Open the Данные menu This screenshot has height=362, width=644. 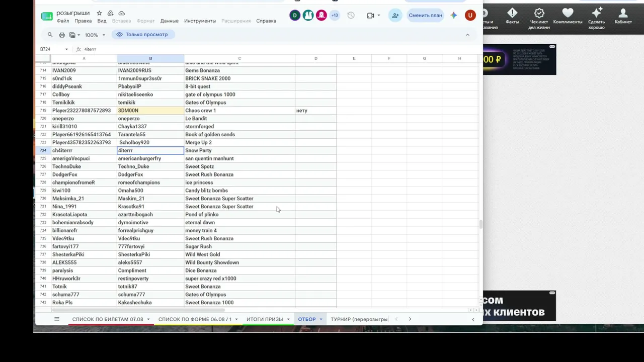170,21
